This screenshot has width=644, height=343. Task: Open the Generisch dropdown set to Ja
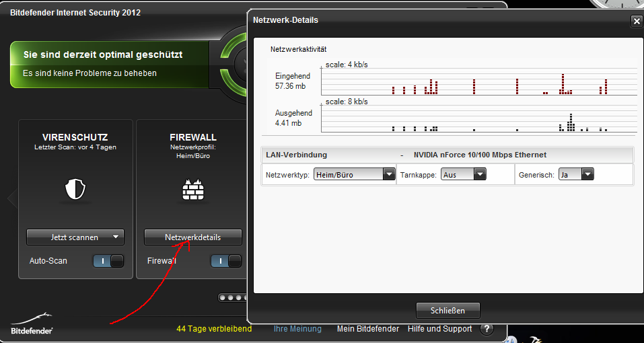tap(576, 174)
